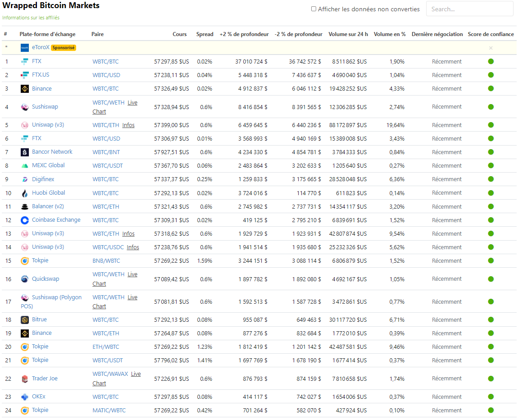The width and height of the screenshot is (518, 420).
Task: Click the Tokpie logo in row 20
Action: [24, 347]
